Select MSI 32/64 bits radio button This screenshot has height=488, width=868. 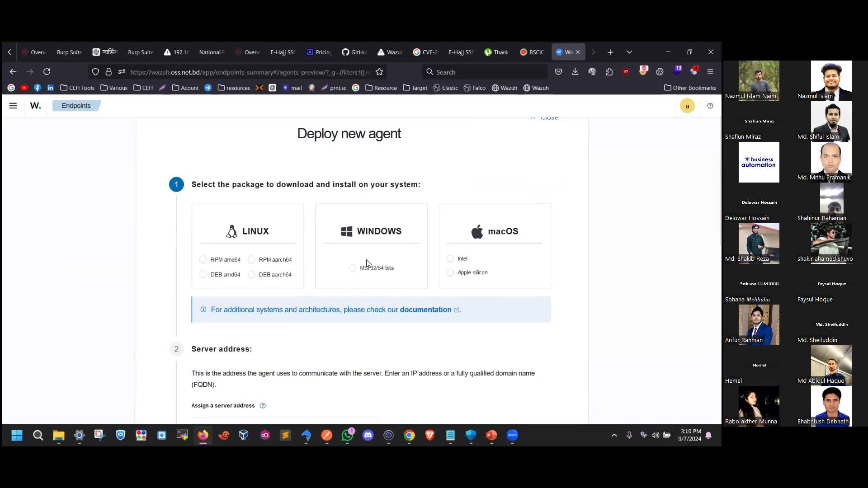point(352,267)
